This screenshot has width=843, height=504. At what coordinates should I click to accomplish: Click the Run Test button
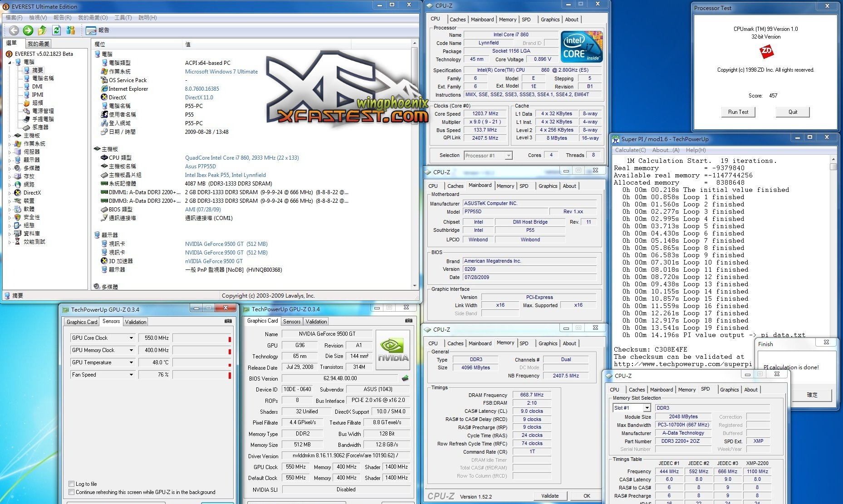(x=738, y=112)
